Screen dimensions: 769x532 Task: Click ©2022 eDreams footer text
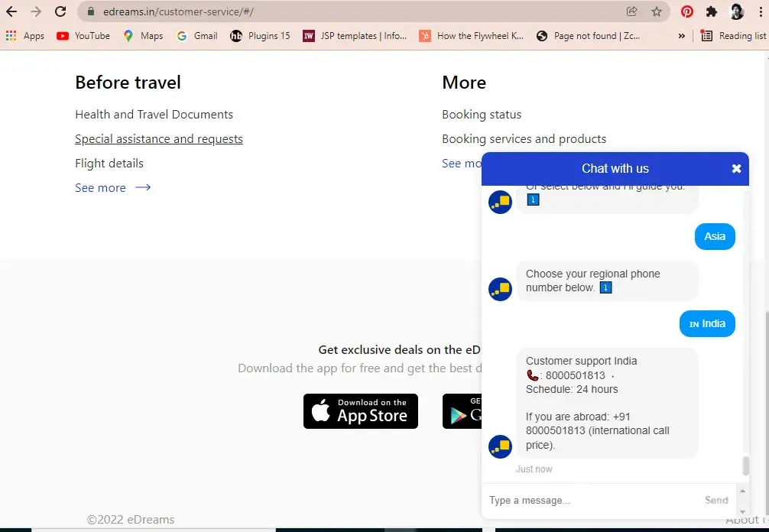(x=131, y=520)
